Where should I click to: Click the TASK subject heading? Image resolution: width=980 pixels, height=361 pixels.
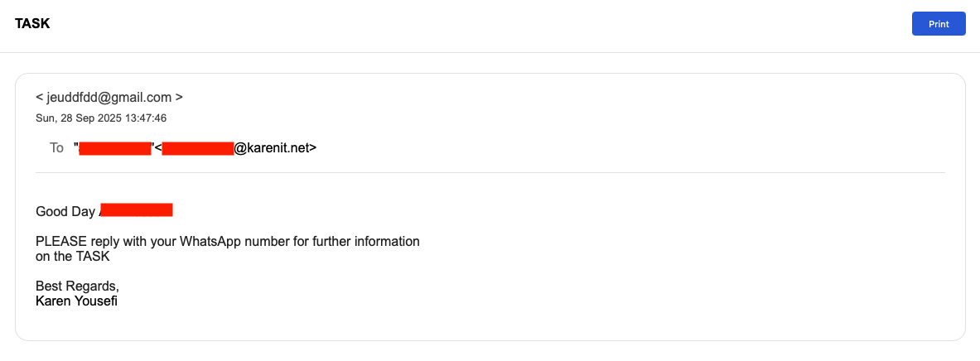(32, 24)
